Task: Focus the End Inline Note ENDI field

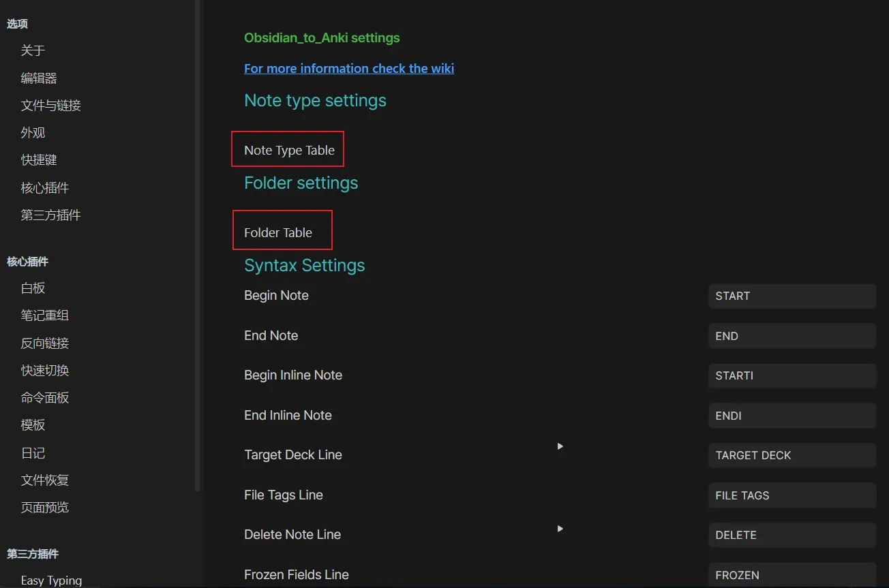Action: tap(792, 416)
